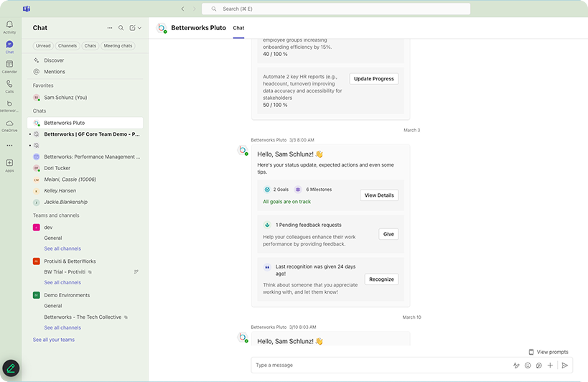Open the Betterworks app icon in sidebar
Image resolution: width=588 pixels, height=382 pixels.
tap(9, 104)
